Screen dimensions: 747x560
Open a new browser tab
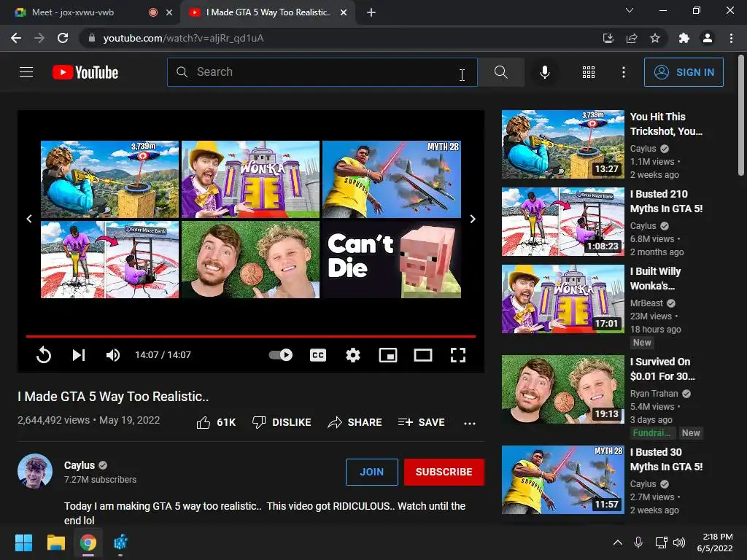[x=371, y=12]
